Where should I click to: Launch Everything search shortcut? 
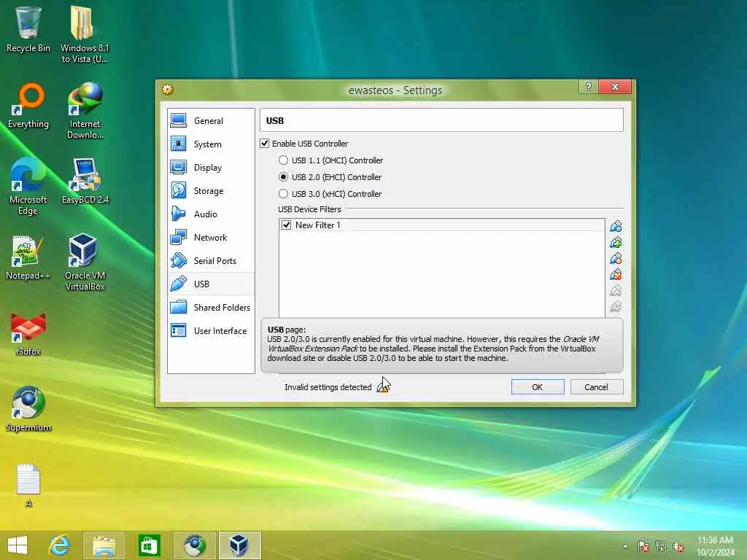pos(28,106)
